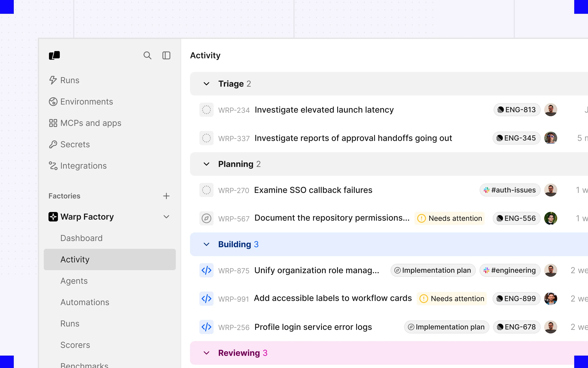Click Needs attention badge on WRP-567
Viewport: 588px width, 368px height.
(x=450, y=218)
